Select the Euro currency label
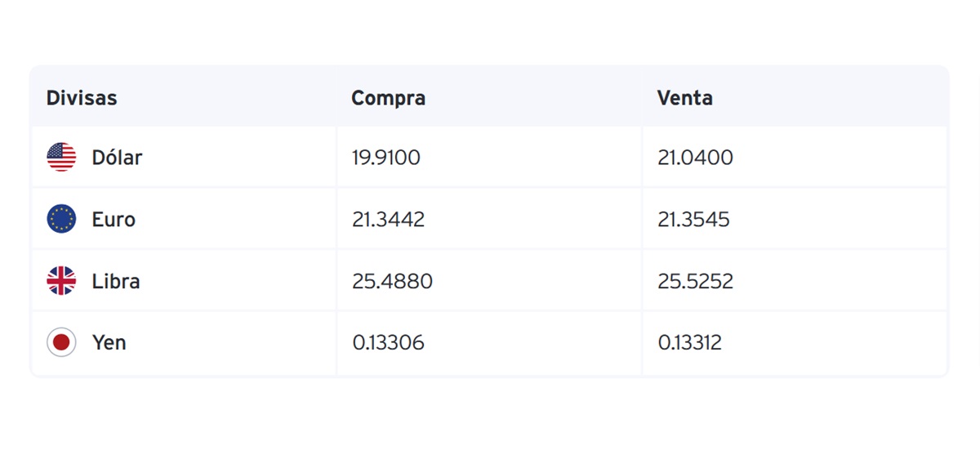The image size is (980, 450). click(114, 220)
